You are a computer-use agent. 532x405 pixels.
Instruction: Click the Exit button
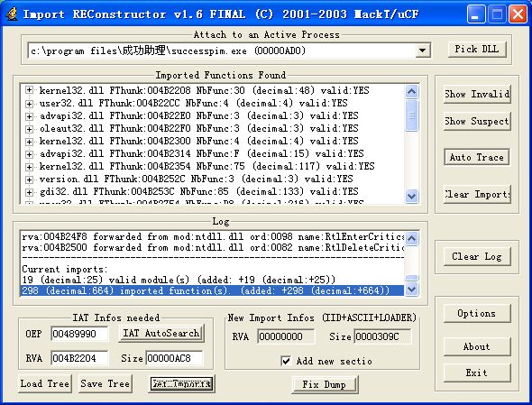pyautogui.click(x=477, y=373)
